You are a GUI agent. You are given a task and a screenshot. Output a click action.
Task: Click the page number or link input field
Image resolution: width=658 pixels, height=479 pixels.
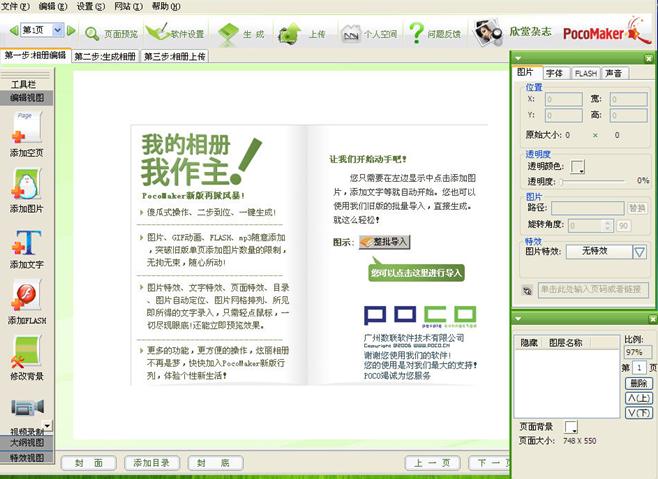pos(593,290)
